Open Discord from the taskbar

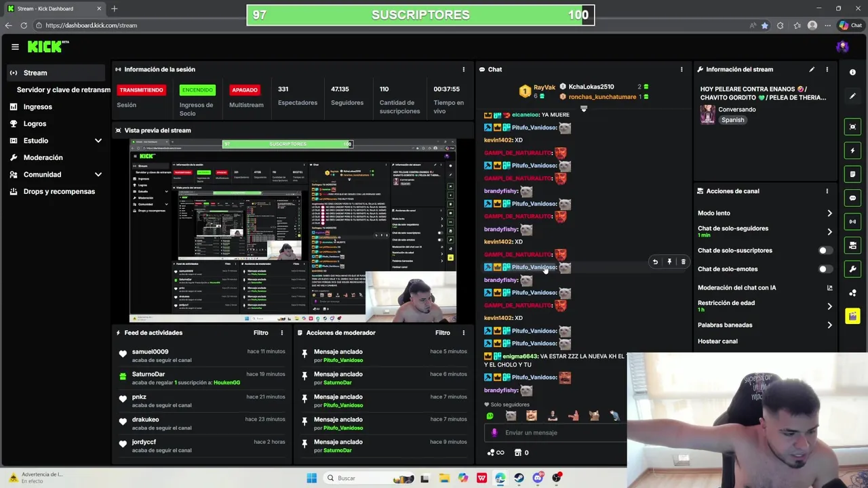point(538,478)
